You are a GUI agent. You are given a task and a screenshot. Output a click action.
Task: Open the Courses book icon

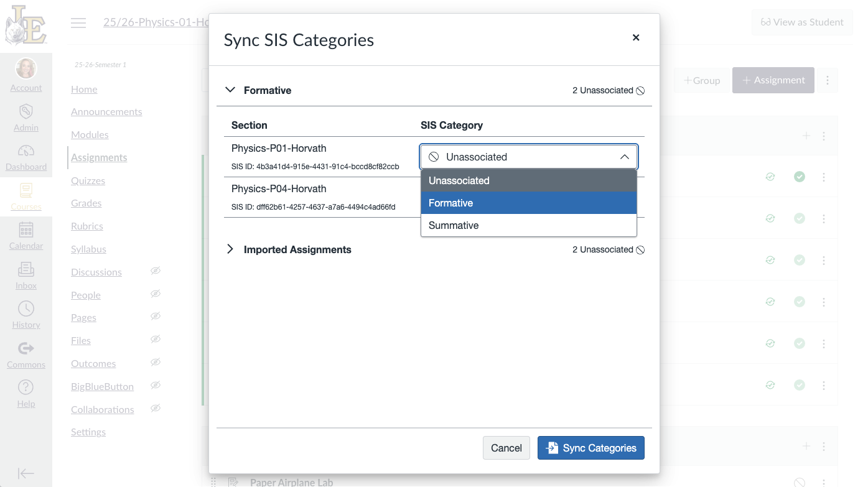coord(26,190)
